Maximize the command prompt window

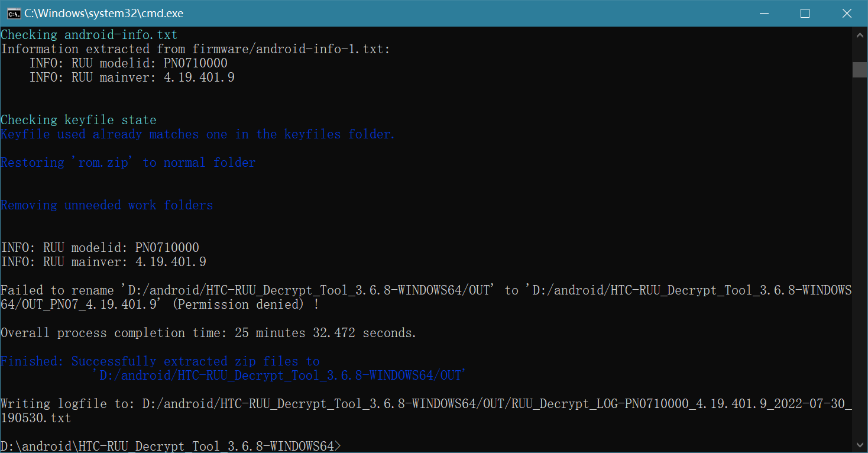(805, 13)
